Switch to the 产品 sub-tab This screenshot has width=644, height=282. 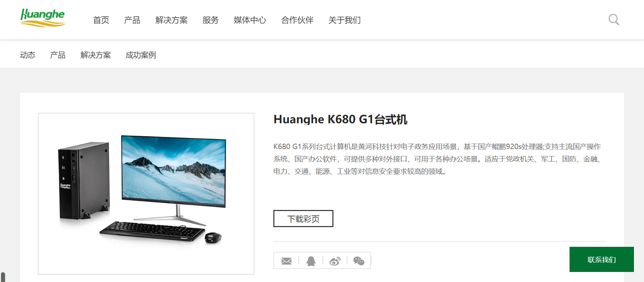pyautogui.click(x=58, y=55)
